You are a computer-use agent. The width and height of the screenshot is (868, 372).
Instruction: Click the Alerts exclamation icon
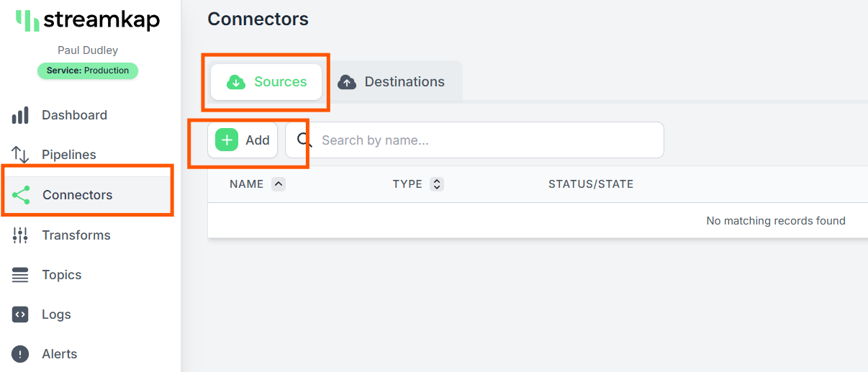click(20, 354)
